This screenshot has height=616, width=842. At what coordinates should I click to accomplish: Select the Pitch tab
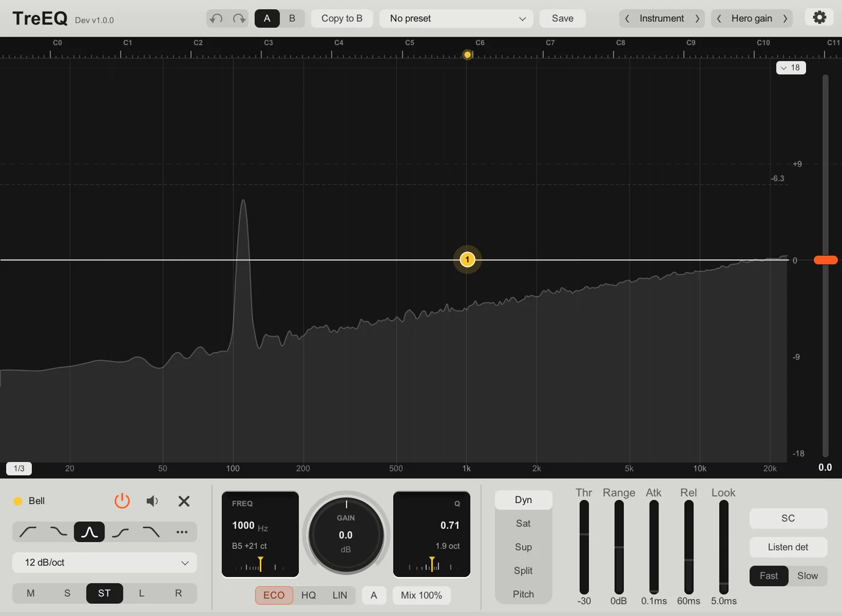pos(523,594)
